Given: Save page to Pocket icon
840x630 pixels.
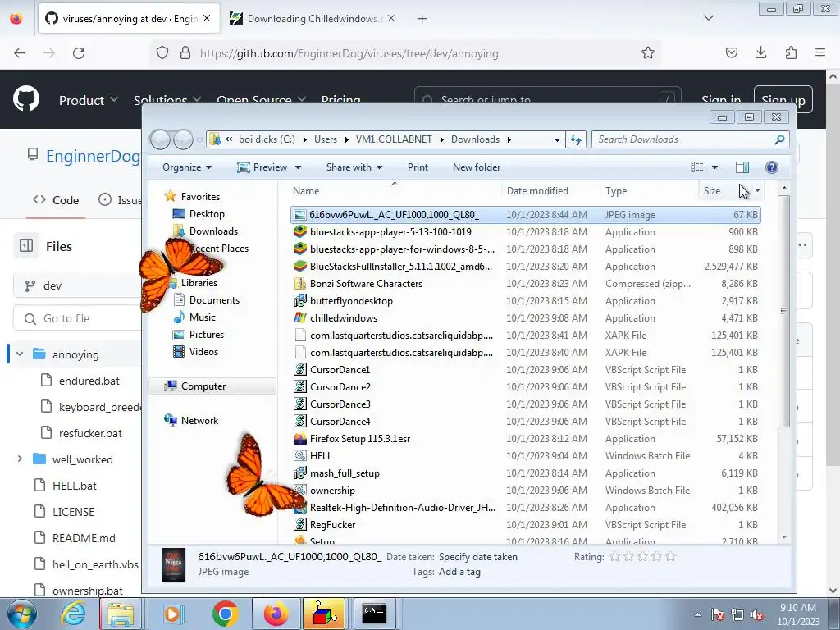Looking at the screenshot, I should point(731,52).
